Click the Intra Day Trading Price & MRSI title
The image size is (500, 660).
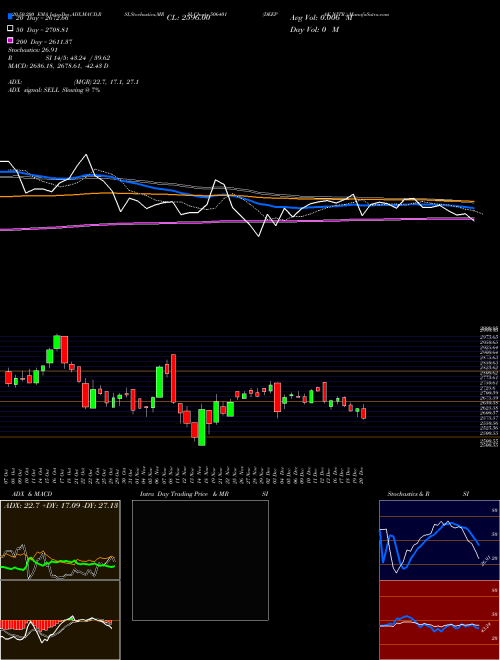[204, 494]
